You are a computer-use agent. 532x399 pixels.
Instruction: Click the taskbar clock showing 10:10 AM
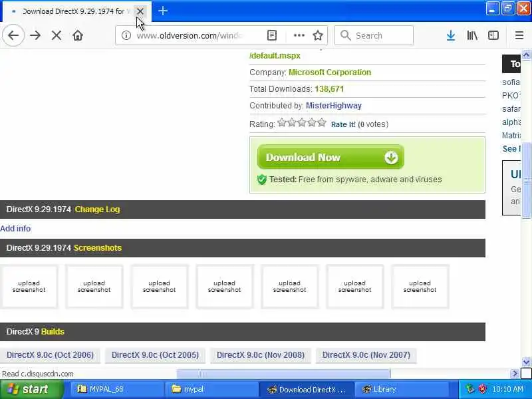pyautogui.click(x=507, y=389)
